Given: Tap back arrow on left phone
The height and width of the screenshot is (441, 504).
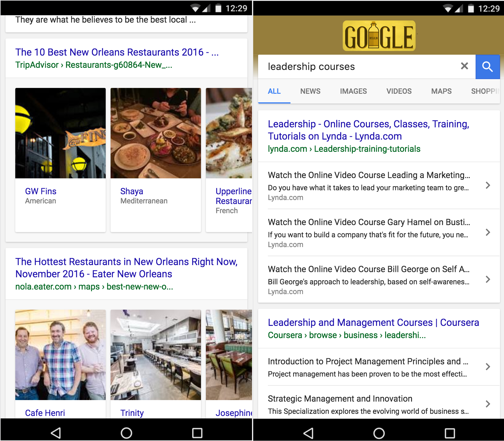Looking at the screenshot, I should 56,433.
